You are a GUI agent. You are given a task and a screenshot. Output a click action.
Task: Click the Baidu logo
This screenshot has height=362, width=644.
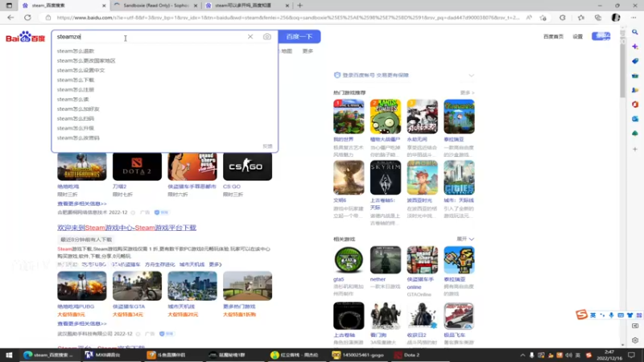click(x=26, y=37)
